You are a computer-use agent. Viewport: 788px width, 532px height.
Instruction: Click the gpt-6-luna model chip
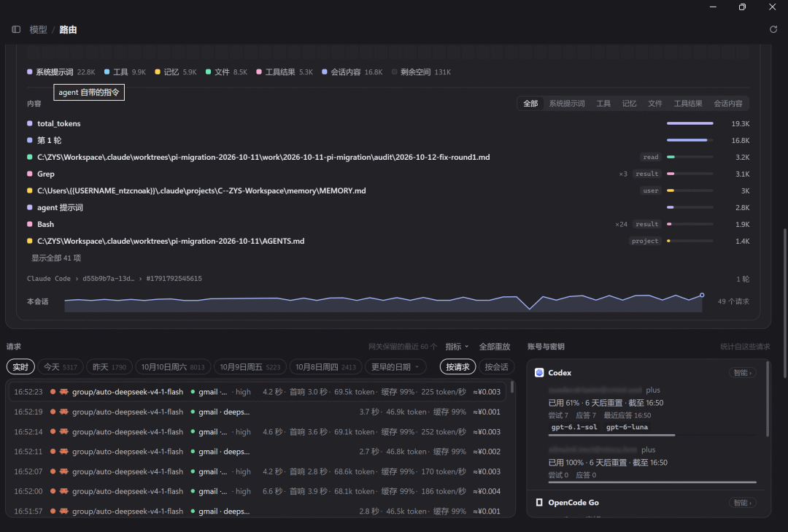pyautogui.click(x=627, y=427)
